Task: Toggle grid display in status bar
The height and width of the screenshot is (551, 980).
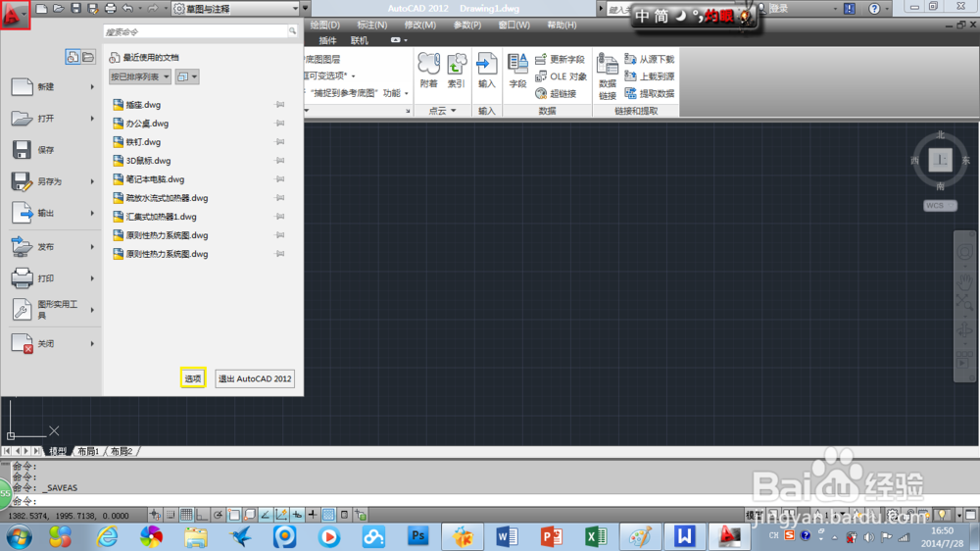Action: (x=186, y=515)
